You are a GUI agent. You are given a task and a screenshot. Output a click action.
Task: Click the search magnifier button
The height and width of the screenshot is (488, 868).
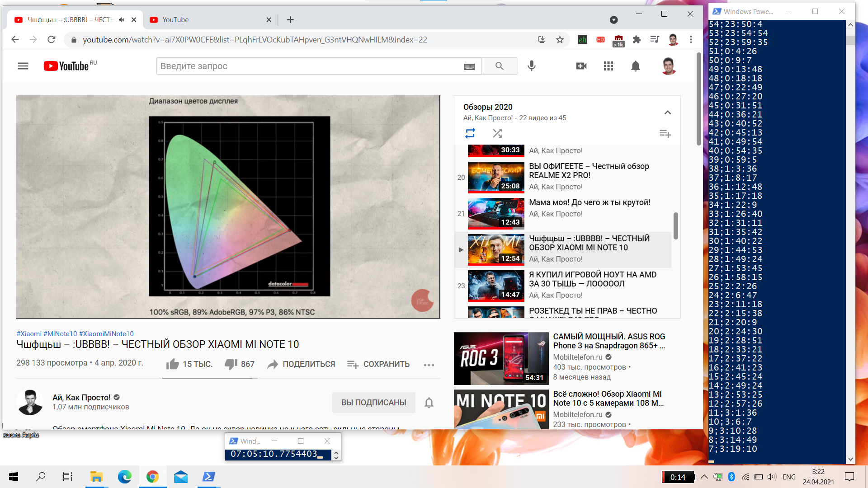tap(500, 66)
